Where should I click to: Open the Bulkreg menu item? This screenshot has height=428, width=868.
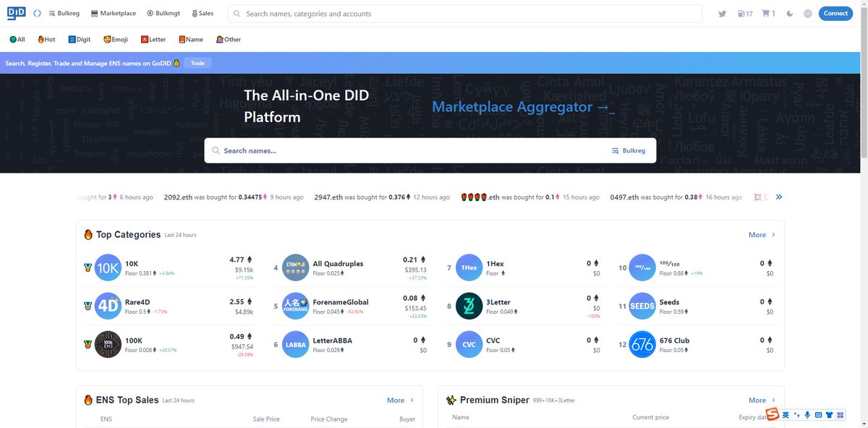(65, 13)
